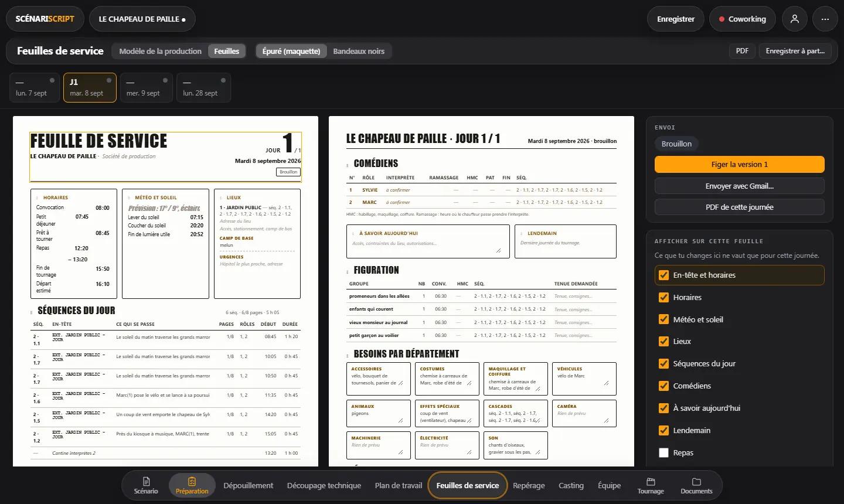844x504 pixels.
Task: Go to Repérage section
Action: tap(529, 485)
